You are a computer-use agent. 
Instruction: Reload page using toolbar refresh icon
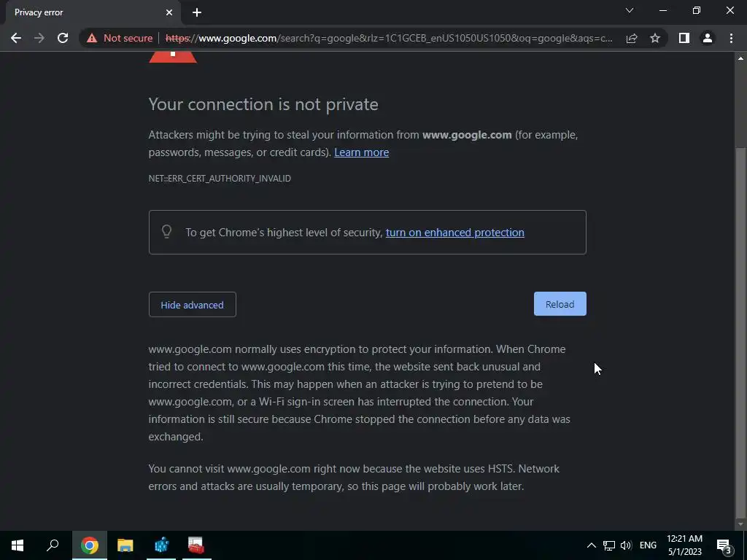click(x=63, y=38)
